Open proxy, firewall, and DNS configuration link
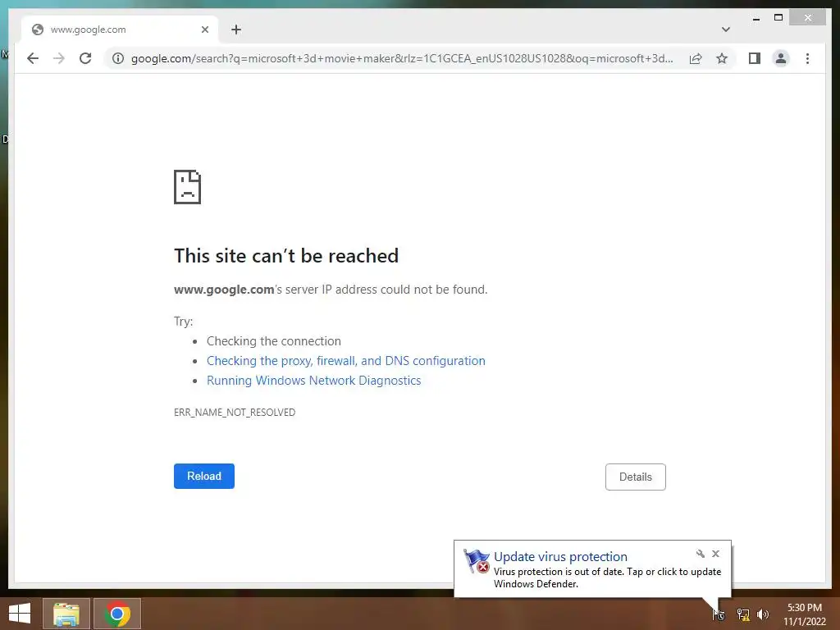The image size is (840, 630). tap(346, 361)
